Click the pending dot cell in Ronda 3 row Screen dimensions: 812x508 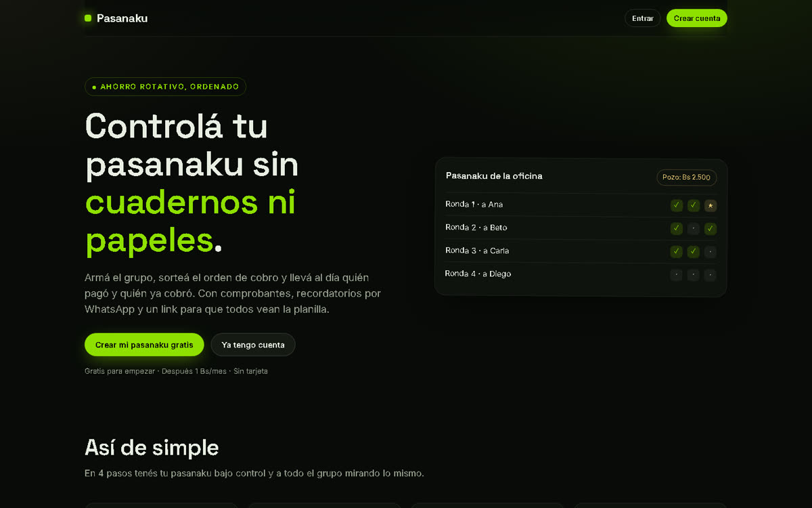click(710, 252)
